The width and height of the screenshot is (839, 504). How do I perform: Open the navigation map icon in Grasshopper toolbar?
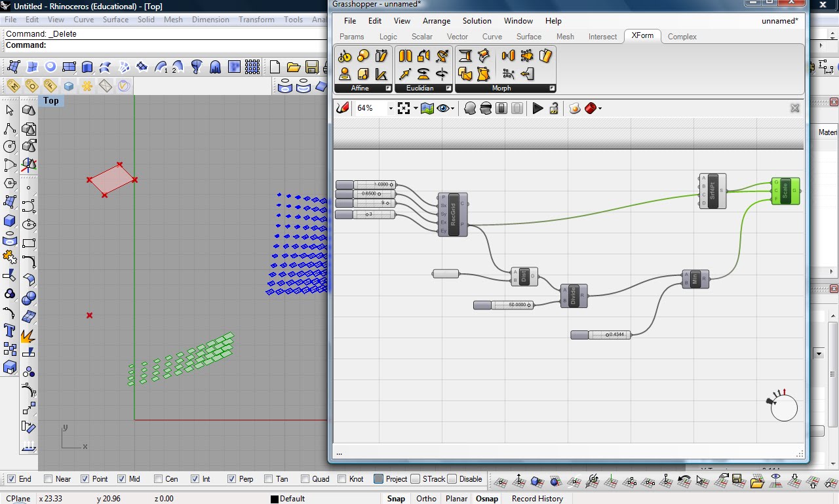coord(427,108)
